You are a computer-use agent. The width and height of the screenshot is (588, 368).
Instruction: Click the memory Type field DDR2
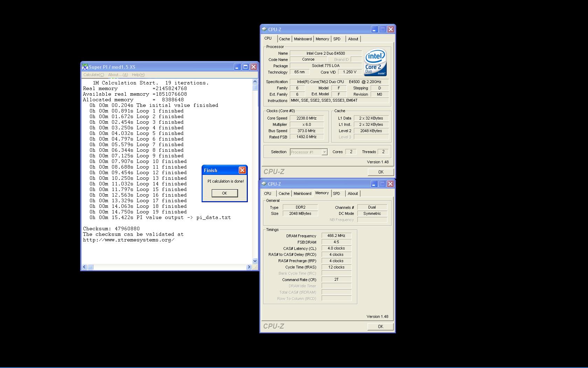[x=300, y=207]
